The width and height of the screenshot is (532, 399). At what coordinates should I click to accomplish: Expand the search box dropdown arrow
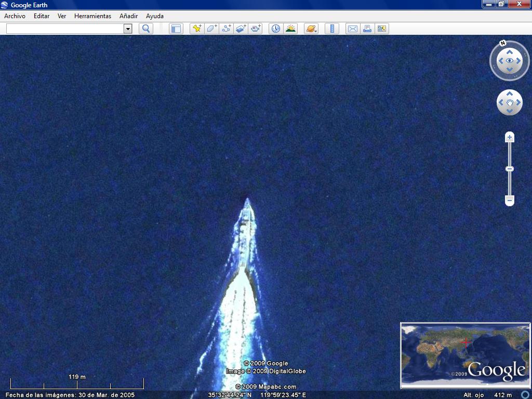128,29
